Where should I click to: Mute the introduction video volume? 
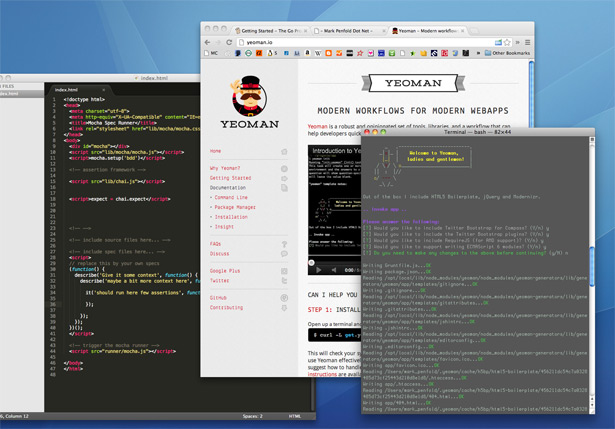[x=334, y=270]
